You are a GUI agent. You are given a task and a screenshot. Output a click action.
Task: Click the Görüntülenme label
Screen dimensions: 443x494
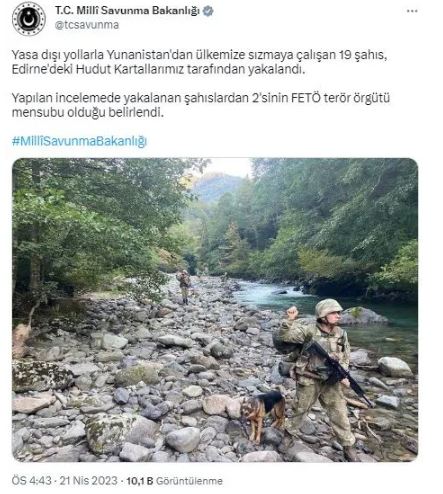189,481
